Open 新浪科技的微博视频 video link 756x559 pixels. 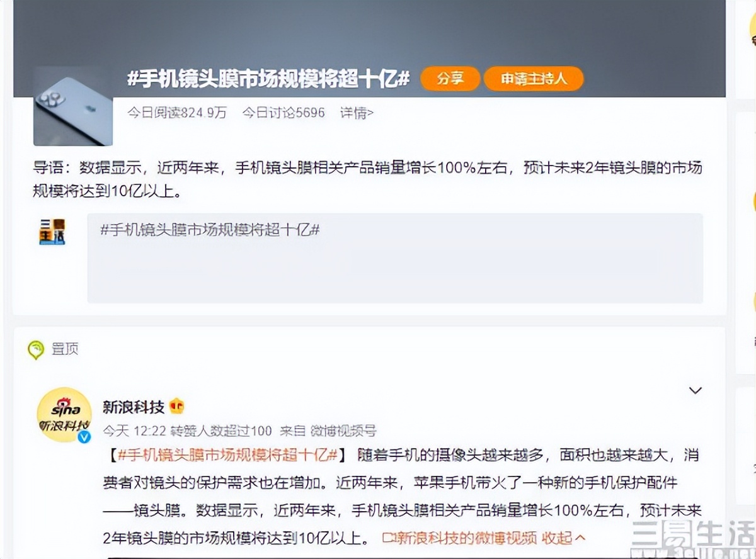tap(460, 536)
